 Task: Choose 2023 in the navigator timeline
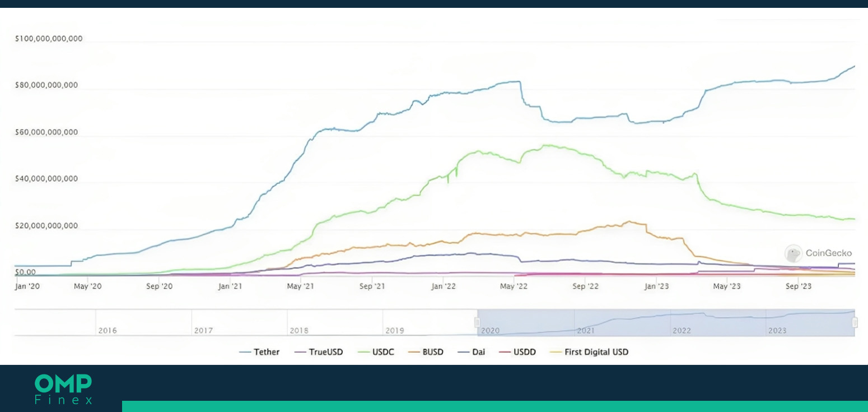point(777,331)
